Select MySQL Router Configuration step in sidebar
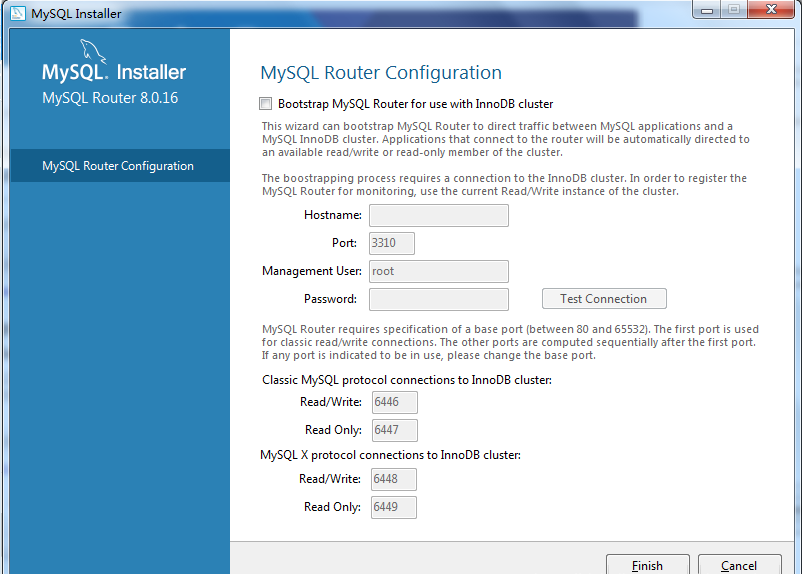The width and height of the screenshot is (802, 574). point(120,166)
